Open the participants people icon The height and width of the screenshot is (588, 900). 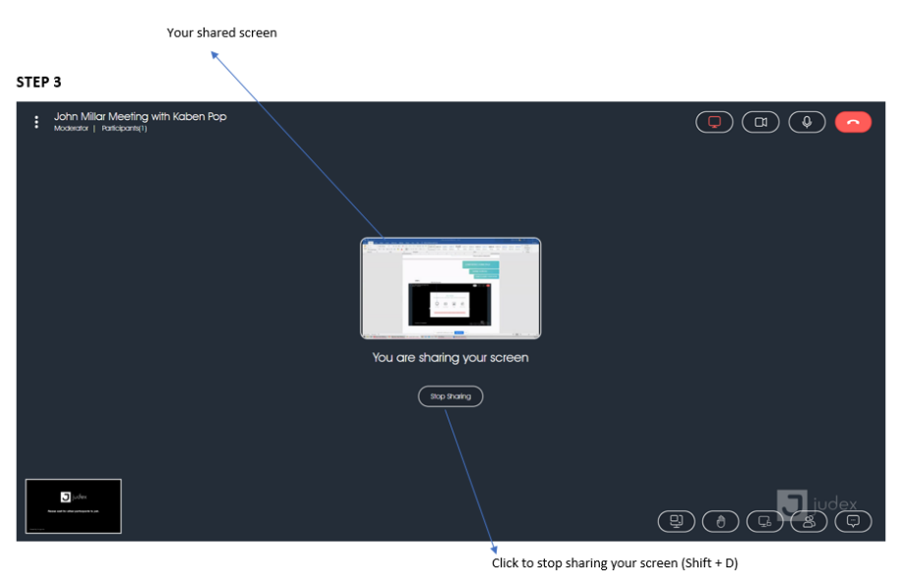point(809,521)
